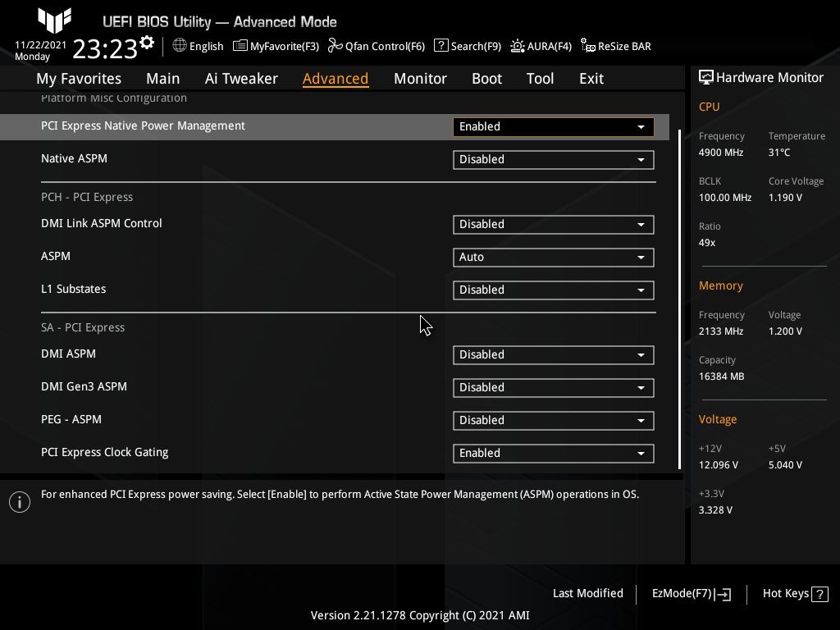Click the Ratio 49x value
840x630 pixels.
point(706,243)
